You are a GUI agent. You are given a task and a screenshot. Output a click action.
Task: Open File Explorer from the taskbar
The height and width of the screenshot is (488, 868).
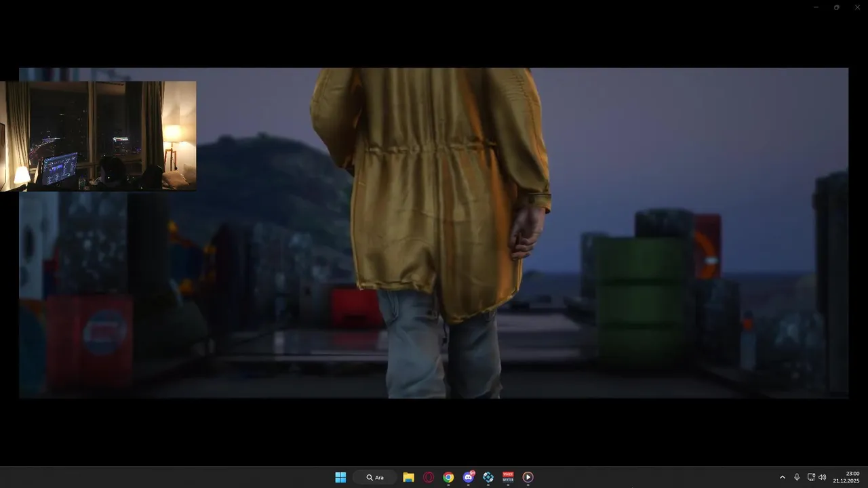click(408, 477)
